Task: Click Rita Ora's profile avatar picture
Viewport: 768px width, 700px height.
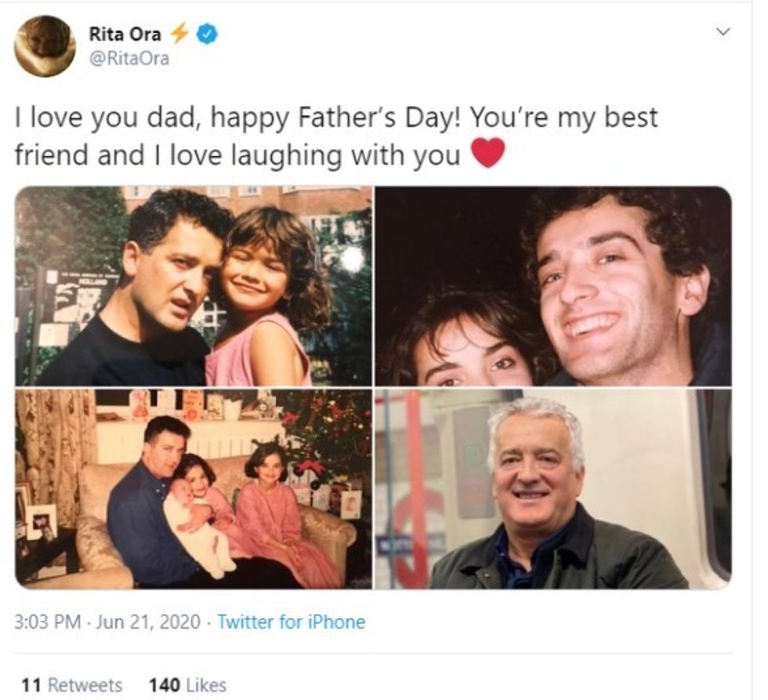Action: tap(45, 46)
